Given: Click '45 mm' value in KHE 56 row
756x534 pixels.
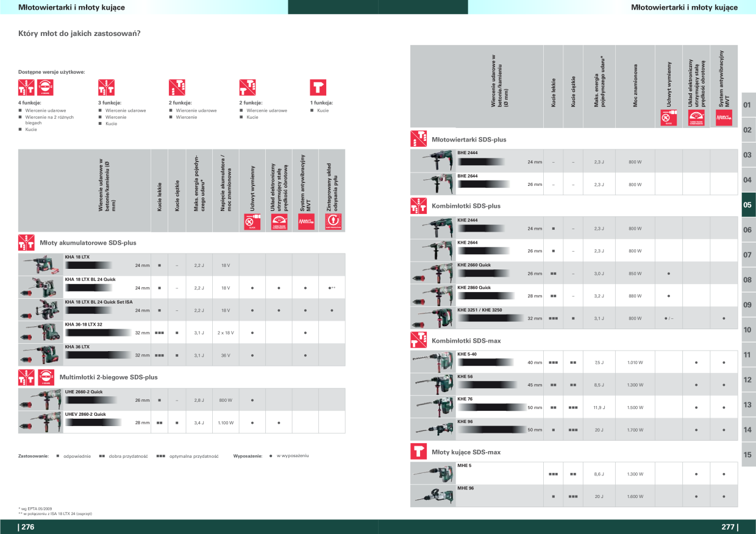Looking at the screenshot, I should 535,385.
